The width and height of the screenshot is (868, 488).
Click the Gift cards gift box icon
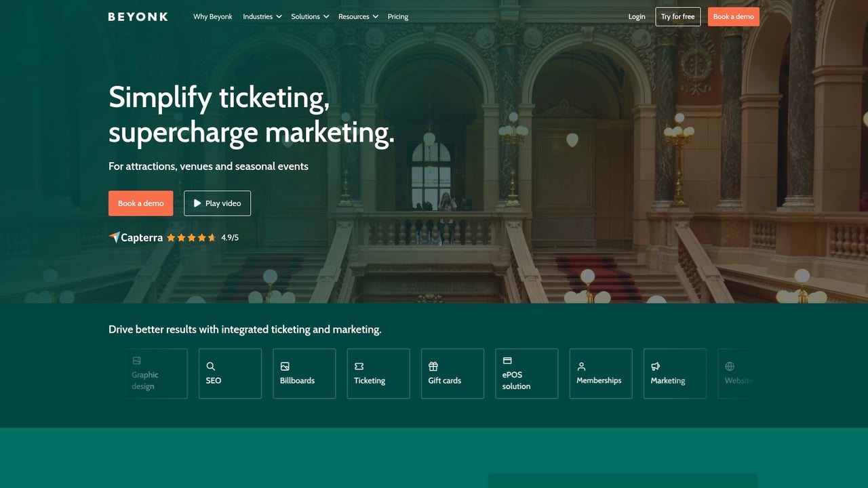click(x=433, y=365)
